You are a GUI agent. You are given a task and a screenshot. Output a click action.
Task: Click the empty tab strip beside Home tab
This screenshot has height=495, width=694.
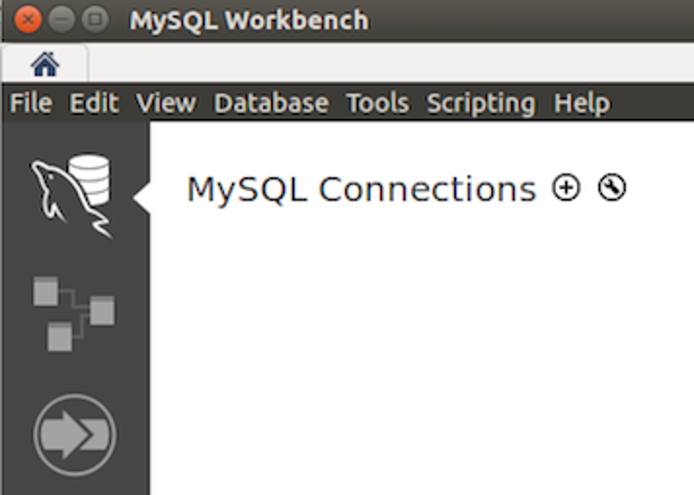coord(390,64)
